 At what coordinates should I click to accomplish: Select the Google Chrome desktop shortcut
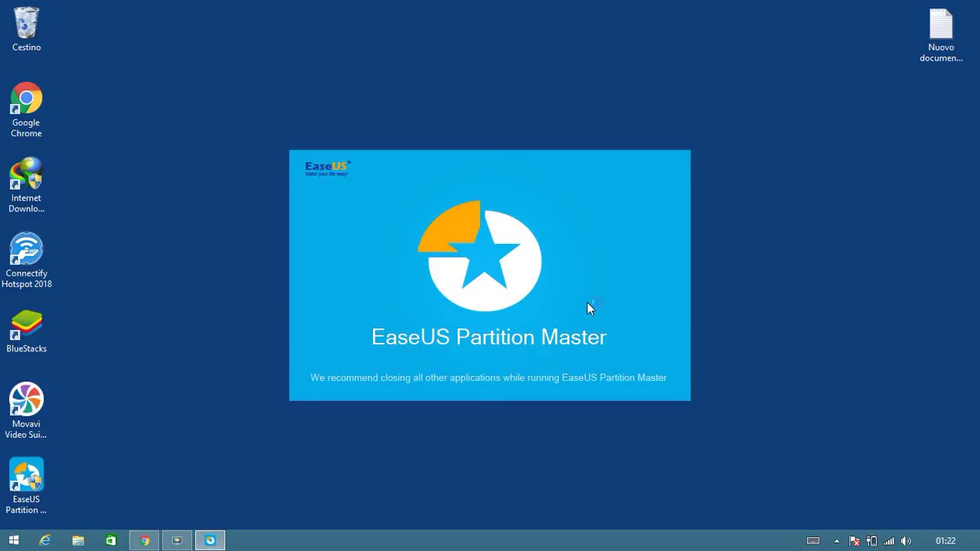(x=26, y=110)
